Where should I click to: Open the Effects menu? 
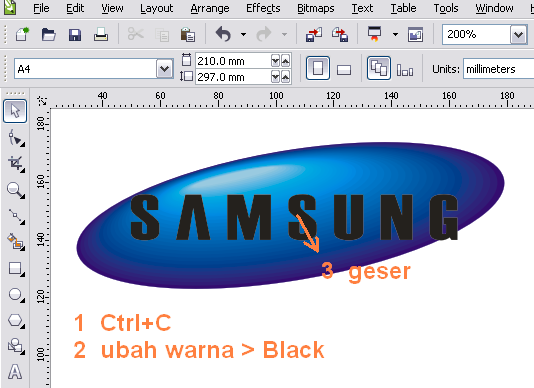tap(263, 8)
